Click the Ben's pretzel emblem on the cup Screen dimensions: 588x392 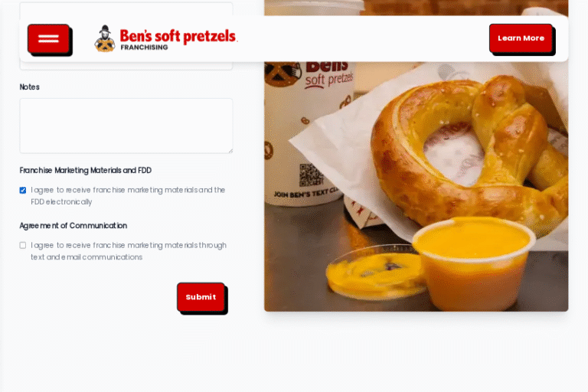(x=283, y=73)
